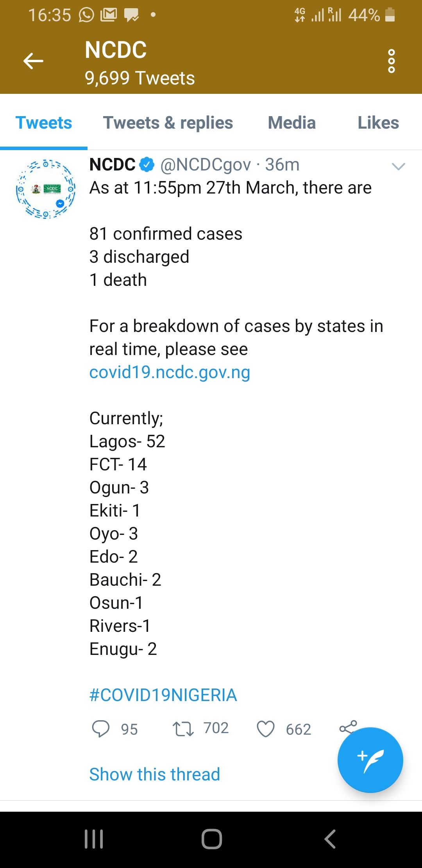Tap Android back navigation chevron

330,839
